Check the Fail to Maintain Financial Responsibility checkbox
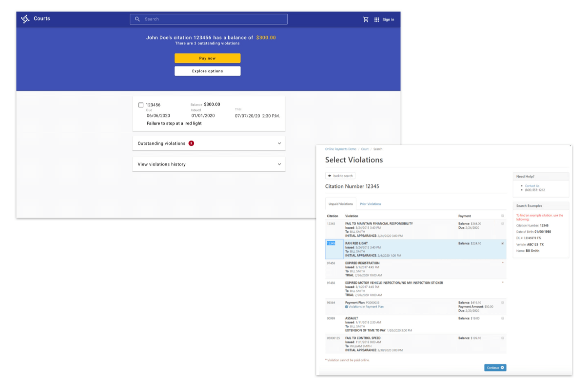This screenshot has width=588, height=384. pyautogui.click(x=503, y=223)
